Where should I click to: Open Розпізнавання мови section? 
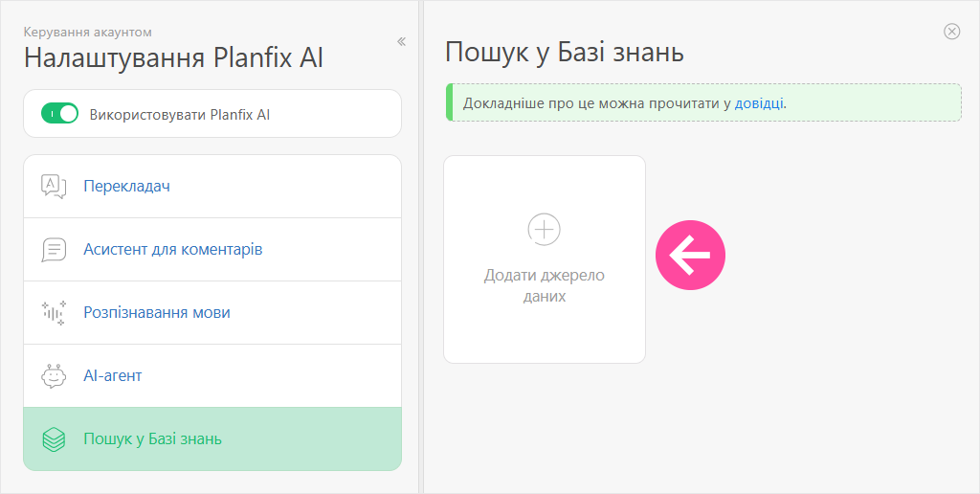coord(156,313)
